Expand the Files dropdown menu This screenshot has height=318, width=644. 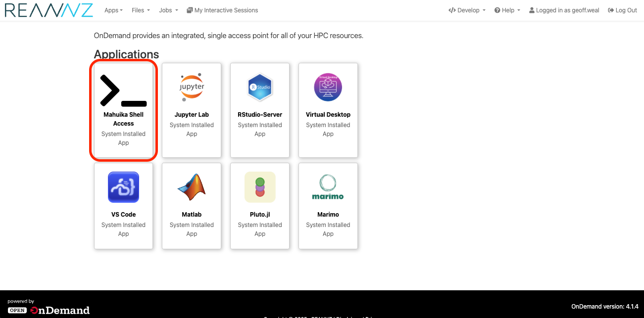tap(141, 10)
